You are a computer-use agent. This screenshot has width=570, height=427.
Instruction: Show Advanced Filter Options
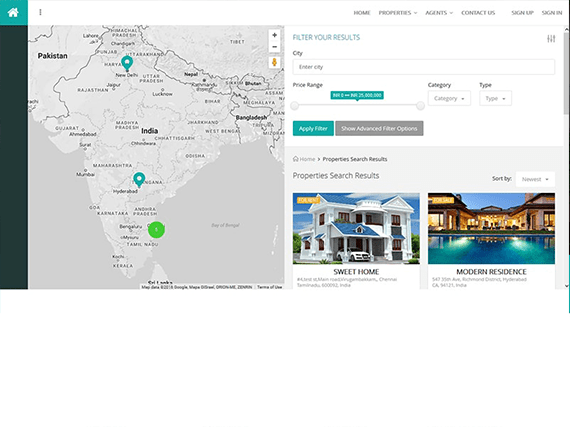coord(379,128)
